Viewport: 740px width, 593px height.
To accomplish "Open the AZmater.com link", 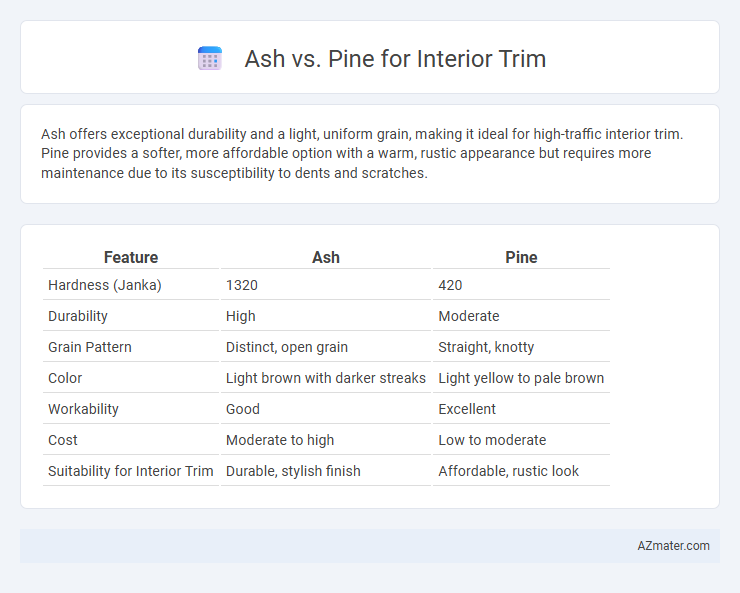I will point(673,545).
